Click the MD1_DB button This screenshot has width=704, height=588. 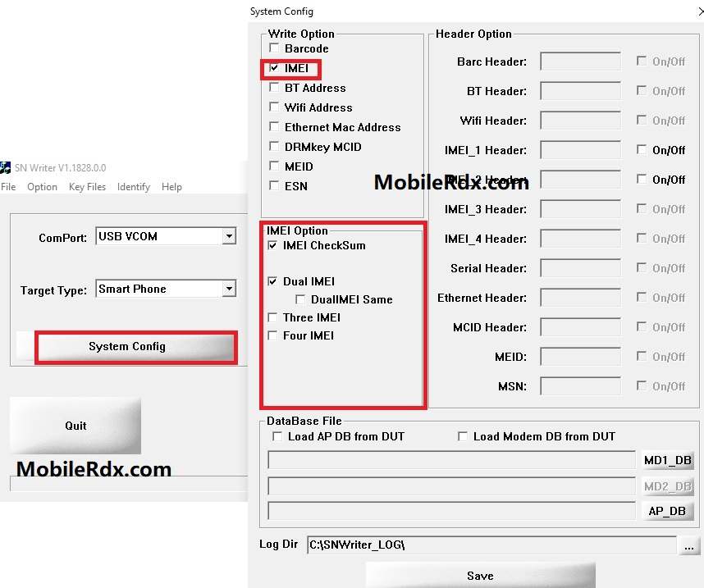coord(667,460)
